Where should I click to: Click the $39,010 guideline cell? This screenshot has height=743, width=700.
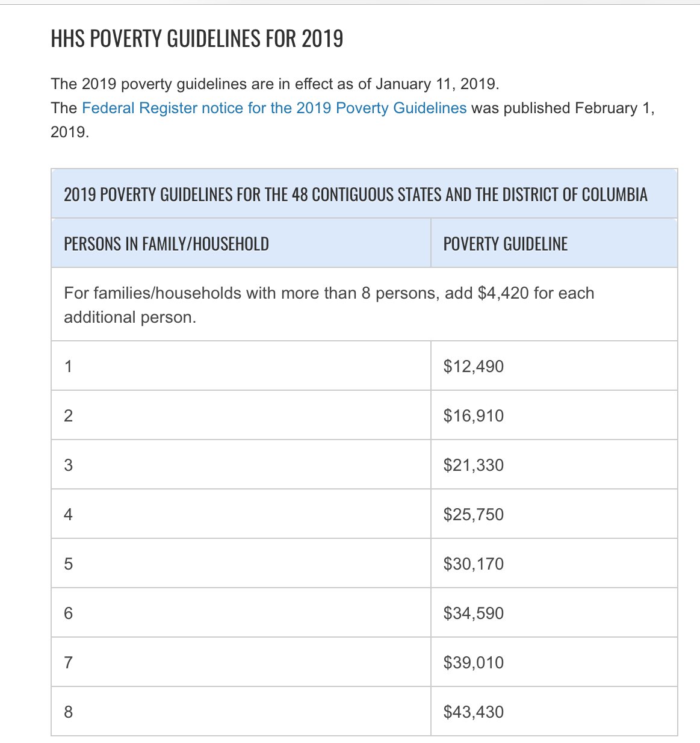click(x=554, y=662)
